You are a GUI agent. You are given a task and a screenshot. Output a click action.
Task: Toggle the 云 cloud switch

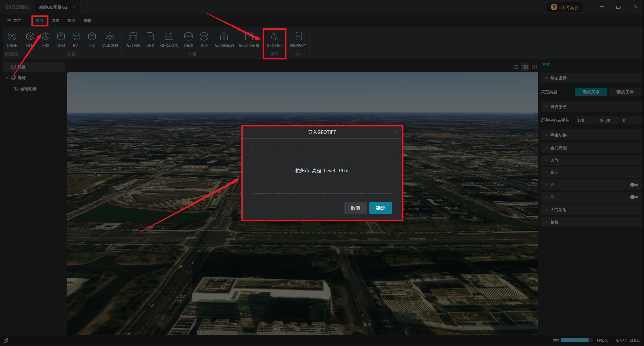[x=634, y=185]
